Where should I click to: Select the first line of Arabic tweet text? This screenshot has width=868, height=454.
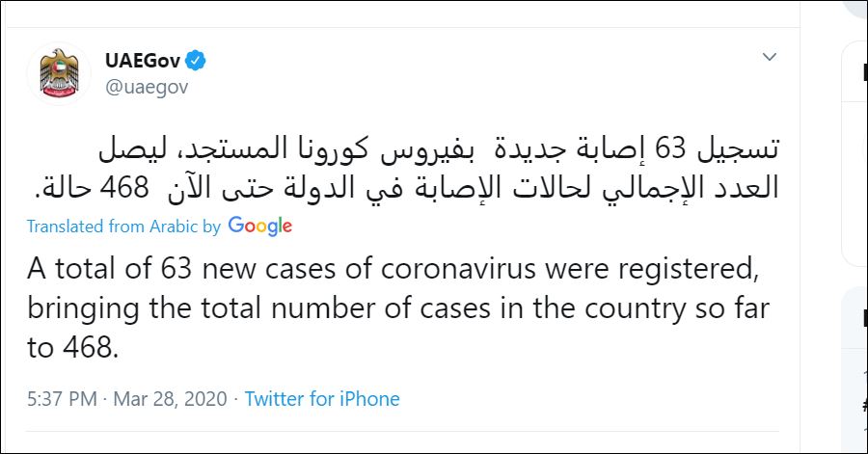pos(439,149)
